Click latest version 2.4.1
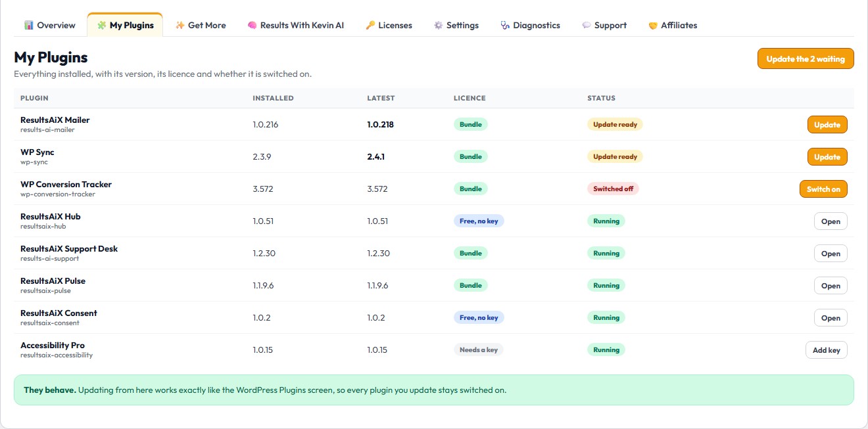 click(376, 156)
